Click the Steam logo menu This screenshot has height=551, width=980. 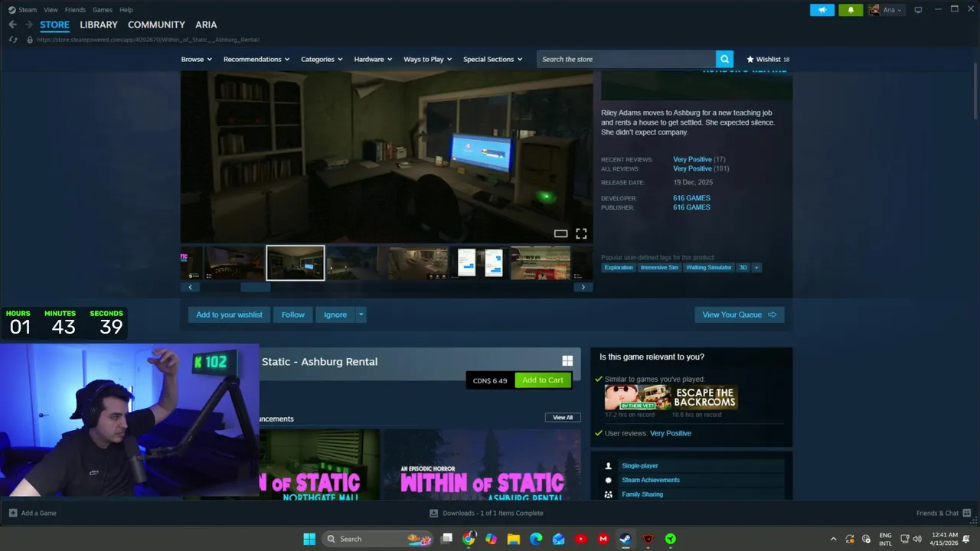[x=22, y=10]
